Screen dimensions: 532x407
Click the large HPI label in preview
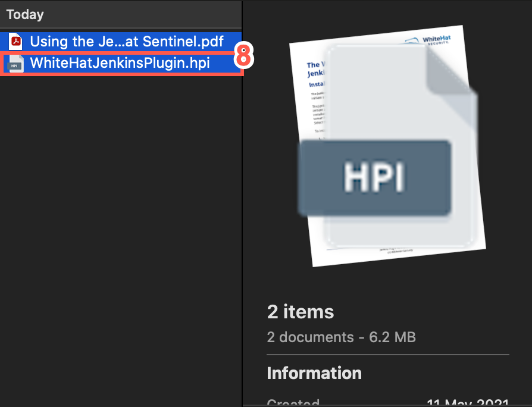tap(375, 177)
